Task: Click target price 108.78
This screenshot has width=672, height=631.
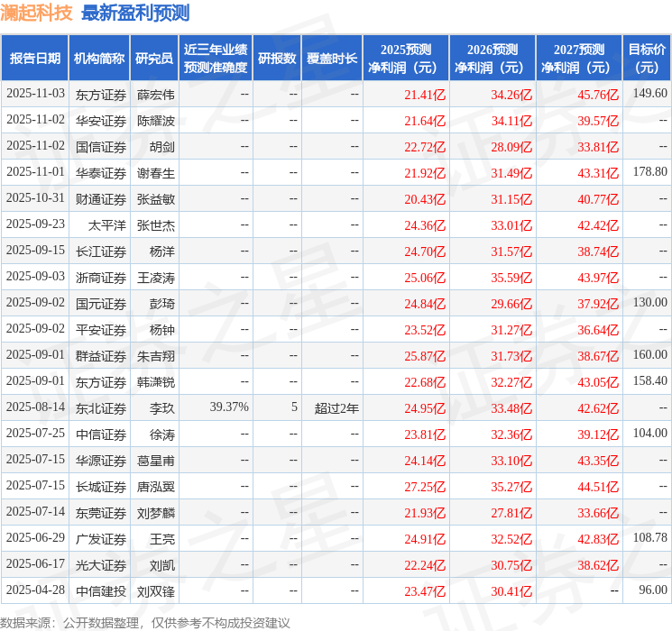Action: (x=650, y=537)
